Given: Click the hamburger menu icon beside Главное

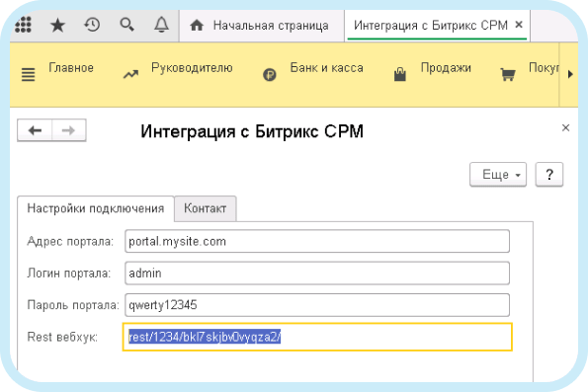Looking at the screenshot, I should (x=28, y=75).
